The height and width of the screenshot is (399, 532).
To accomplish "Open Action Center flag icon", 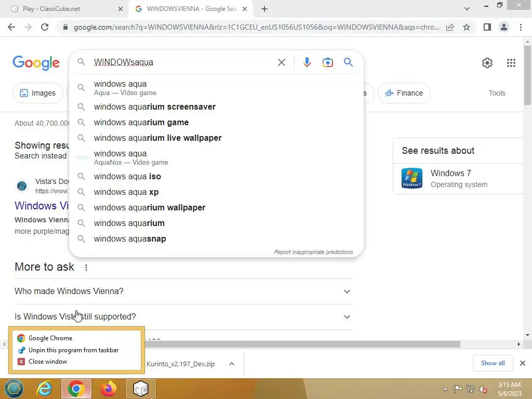I will 458,389.
